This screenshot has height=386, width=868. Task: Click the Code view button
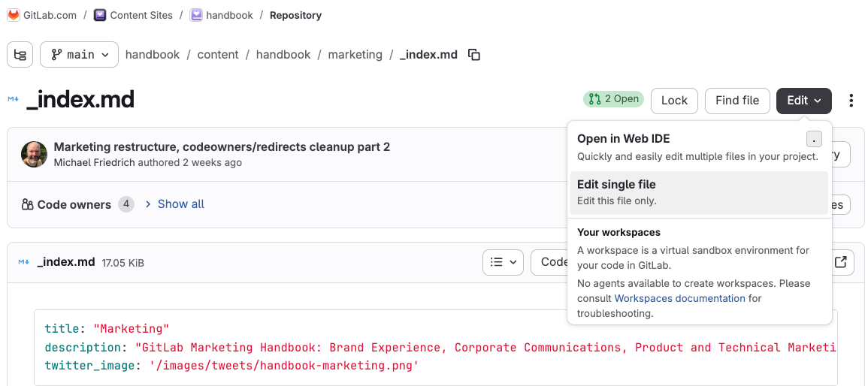pos(549,262)
